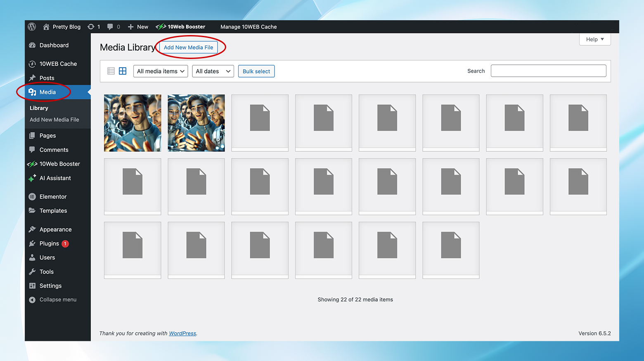The height and width of the screenshot is (361, 644).
Task: Click the updates arrows icon in the admin bar
Action: (90, 26)
